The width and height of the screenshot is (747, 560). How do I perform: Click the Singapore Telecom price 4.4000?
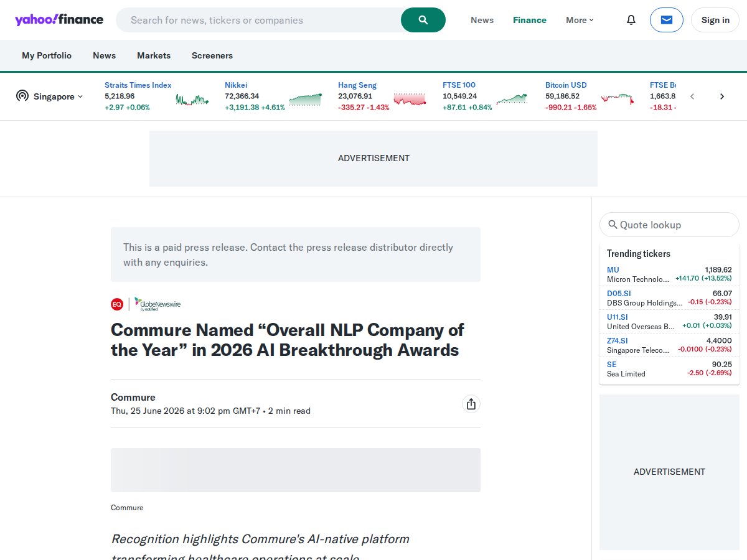[719, 340]
